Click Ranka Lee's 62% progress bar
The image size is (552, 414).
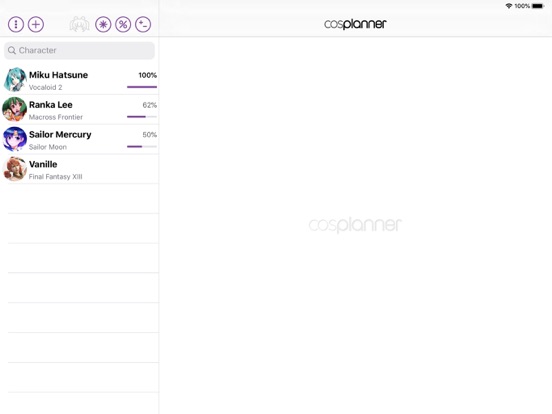(142, 117)
